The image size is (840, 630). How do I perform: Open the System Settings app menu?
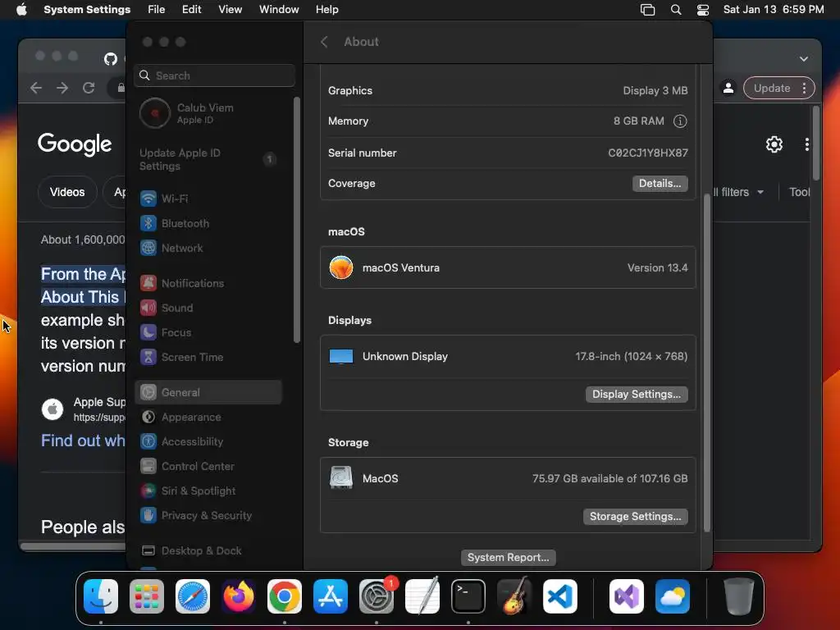87,10
